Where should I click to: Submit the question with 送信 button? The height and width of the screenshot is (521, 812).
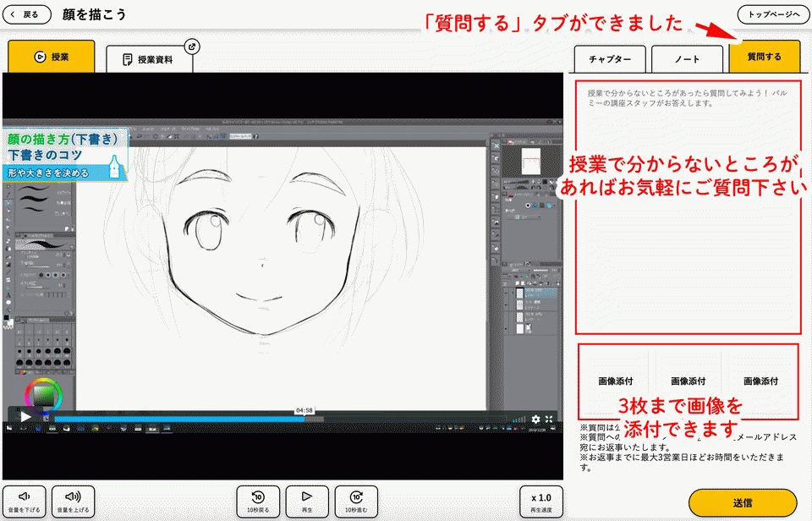tap(743, 502)
